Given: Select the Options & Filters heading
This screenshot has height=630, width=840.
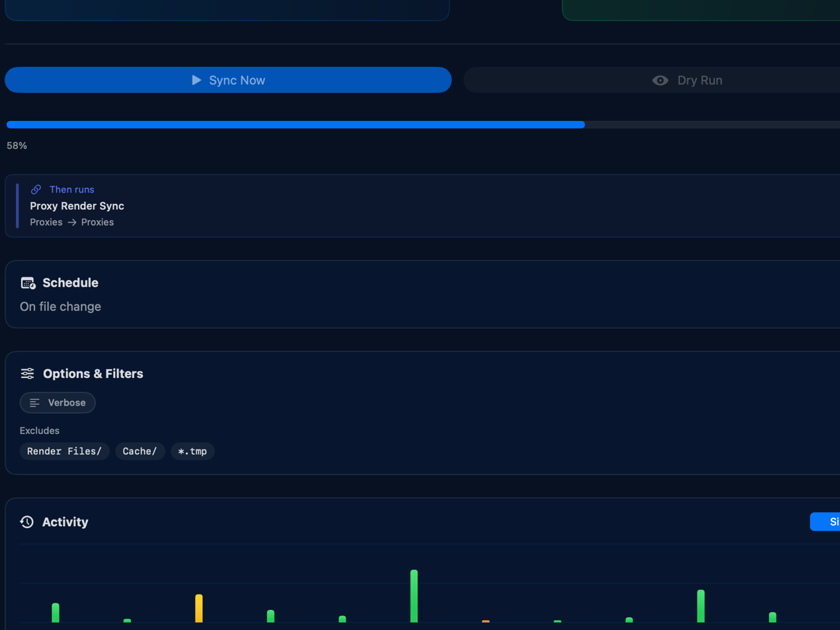Looking at the screenshot, I should [93, 373].
